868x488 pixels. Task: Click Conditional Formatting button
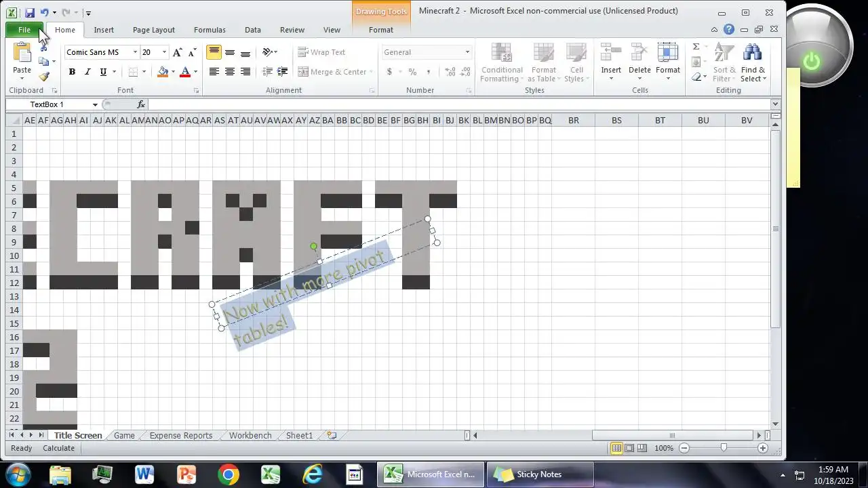click(x=502, y=62)
